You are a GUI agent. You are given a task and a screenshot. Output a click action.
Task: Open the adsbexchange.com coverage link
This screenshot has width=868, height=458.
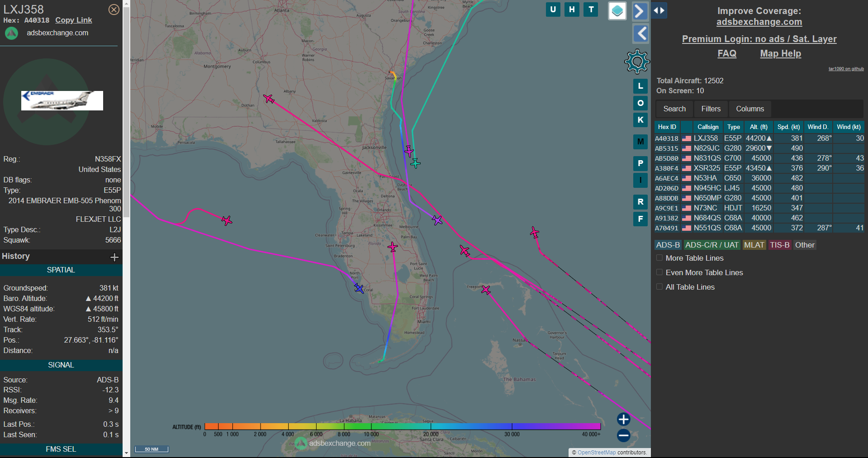tap(759, 22)
